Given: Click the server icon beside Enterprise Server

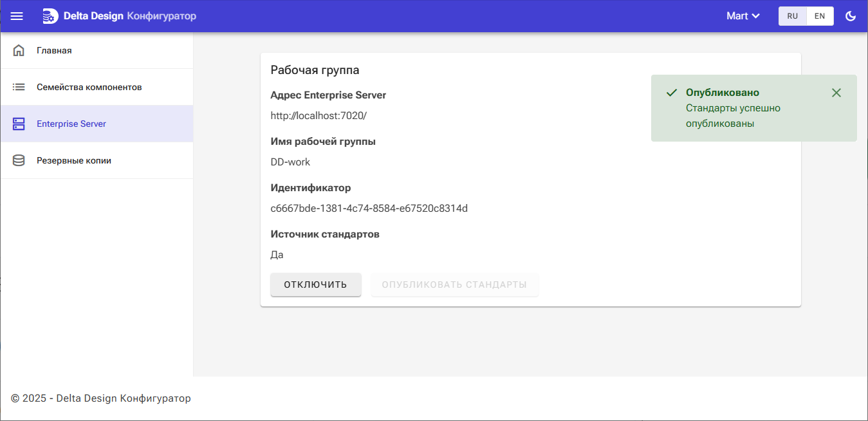Looking at the screenshot, I should (x=19, y=124).
